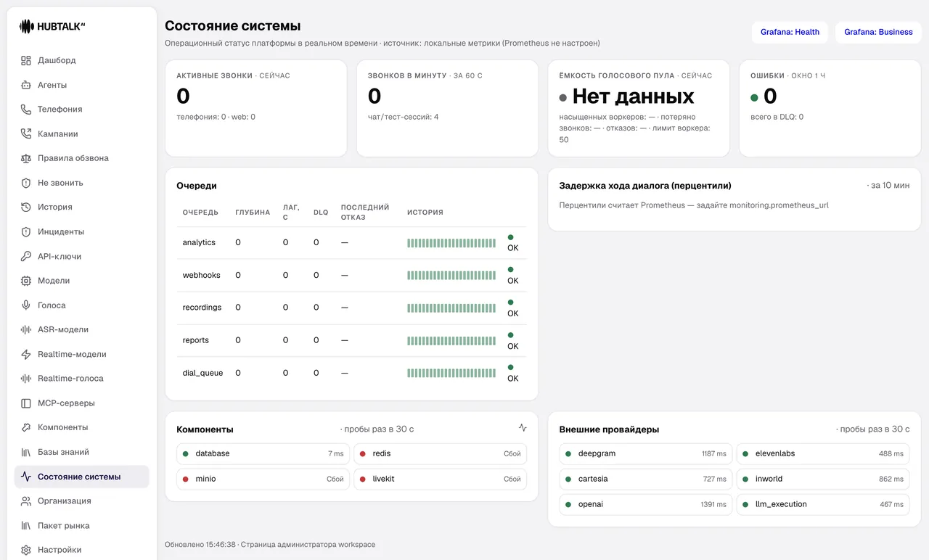The width and height of the screenshot is (929, 560).
Task: Click the всего в DLQ: 0 text
Action: pyautogui.click(x=777, y=117)
